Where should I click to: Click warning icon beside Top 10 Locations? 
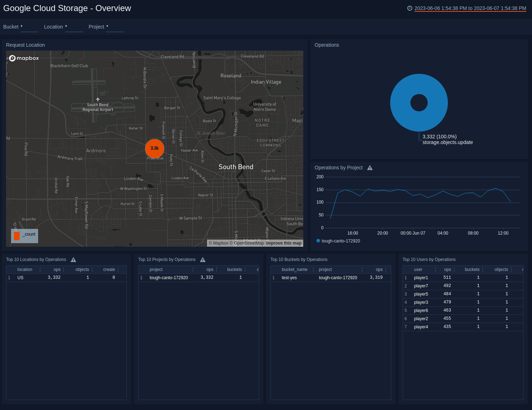[73, 260]
